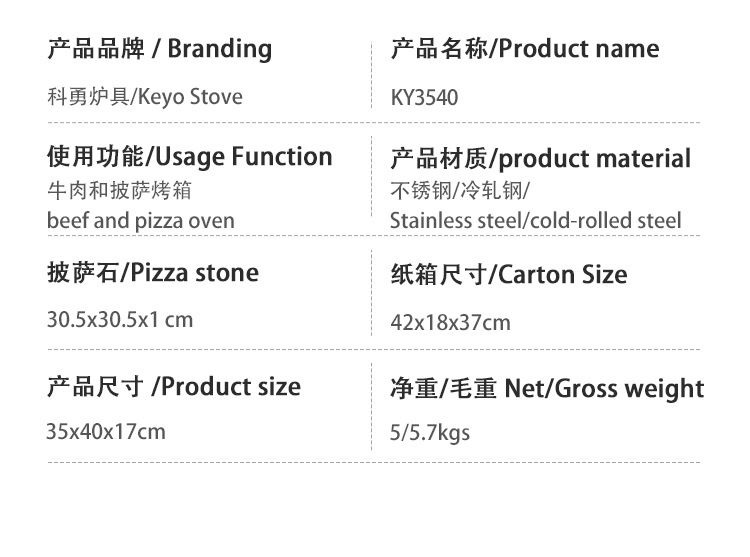Select the 30.5x30.5x1 cm dimension value
The image size is (750, 557).
coord(119,321)
